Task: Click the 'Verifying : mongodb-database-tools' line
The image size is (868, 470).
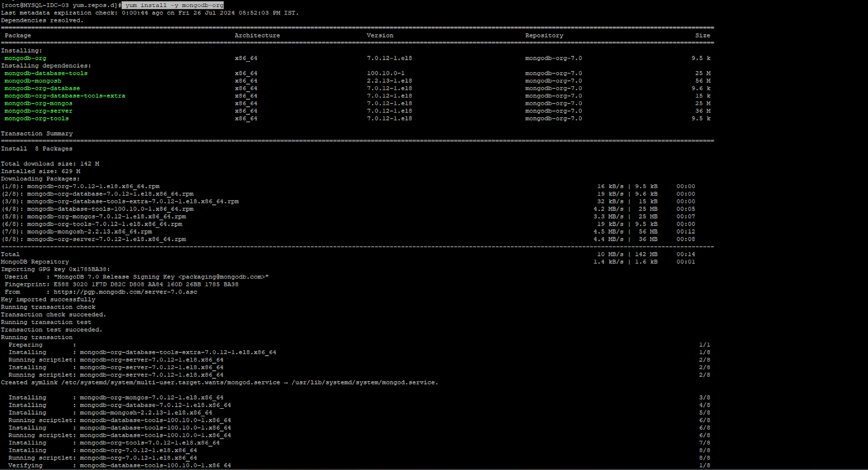Action: coord(120,466)
